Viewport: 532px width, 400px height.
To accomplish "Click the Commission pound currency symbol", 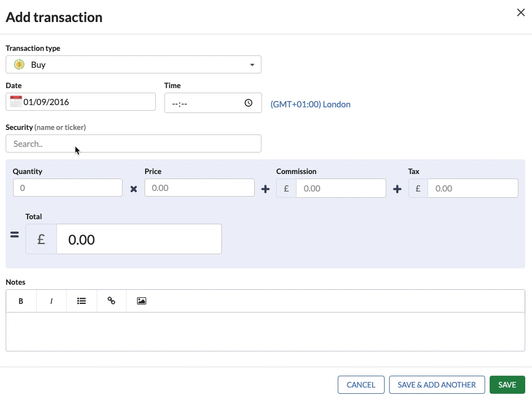I will tap(286, 189).
